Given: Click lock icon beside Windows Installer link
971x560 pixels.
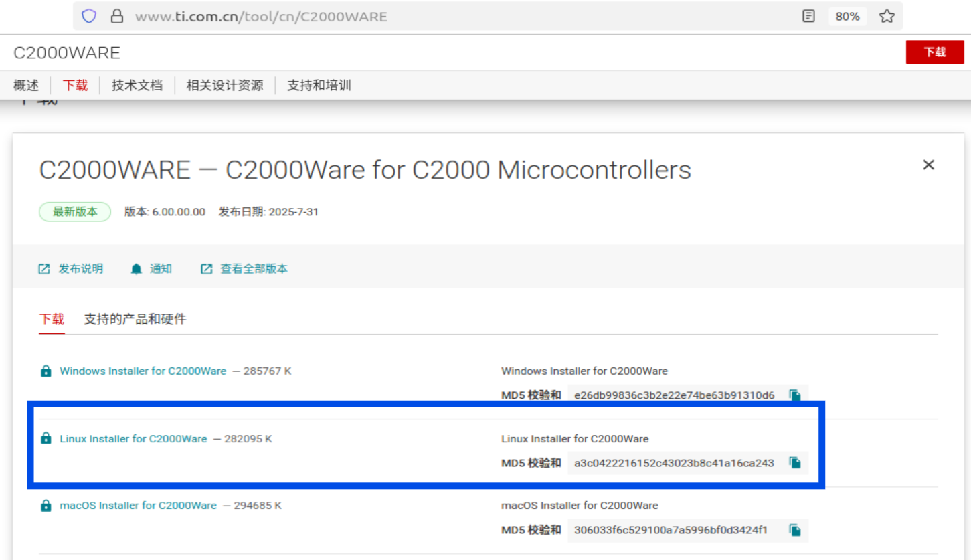Looking at the screenshot, I should point(46,371).
